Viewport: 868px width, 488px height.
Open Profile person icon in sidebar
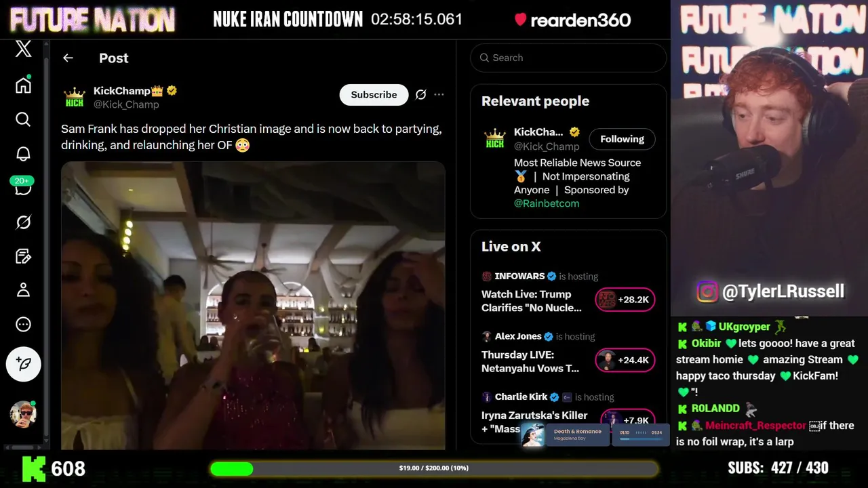point(23,290)
